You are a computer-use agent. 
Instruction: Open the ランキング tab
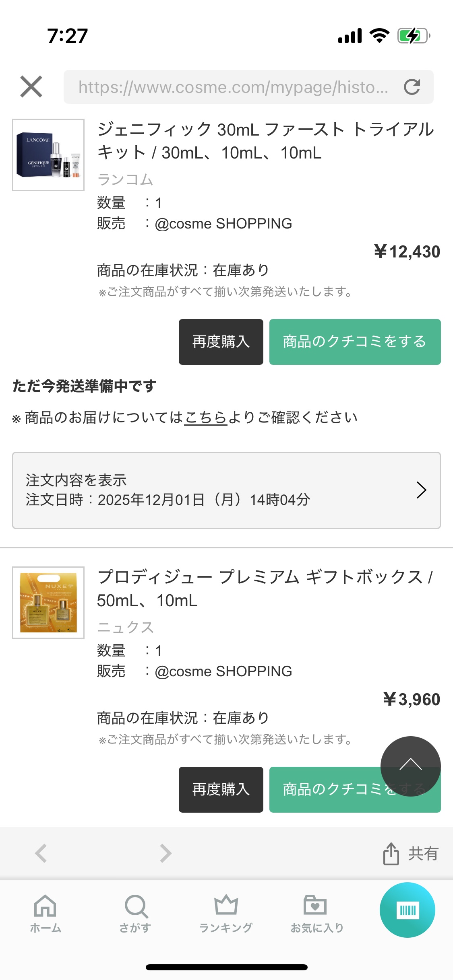coord(226,913)
